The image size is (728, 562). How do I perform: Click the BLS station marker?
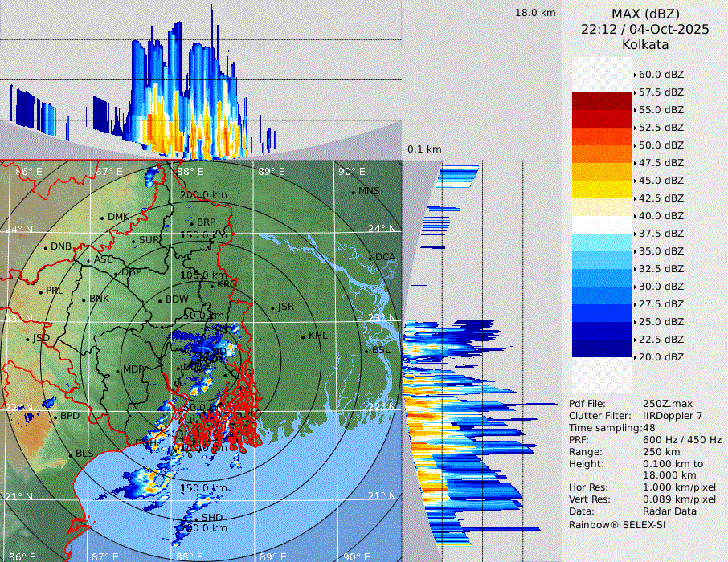[71, 455]
